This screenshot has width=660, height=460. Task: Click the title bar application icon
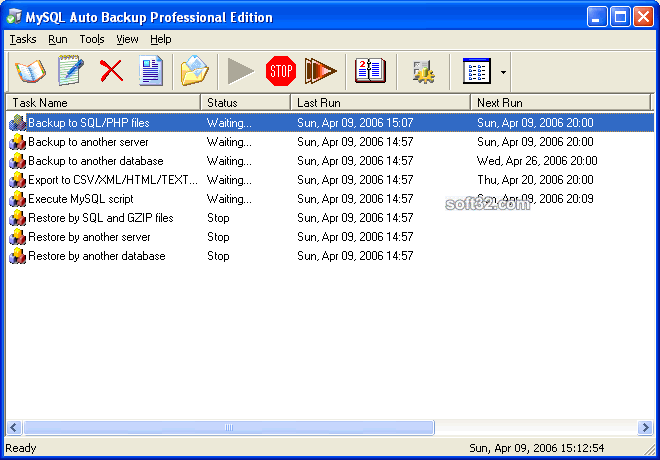pyautogui.click(x=14, y=16)
